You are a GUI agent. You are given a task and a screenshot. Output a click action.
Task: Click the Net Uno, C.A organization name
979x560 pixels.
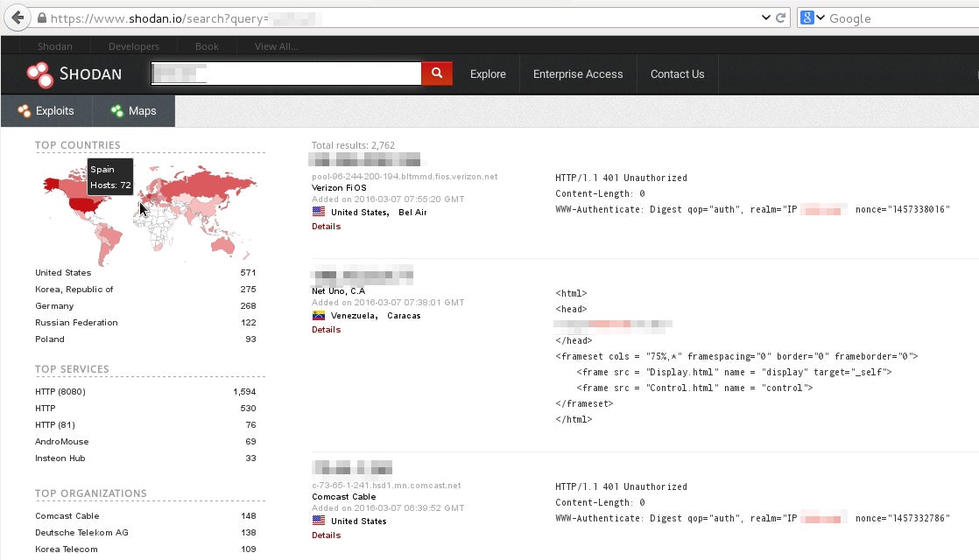coord(338,290)
